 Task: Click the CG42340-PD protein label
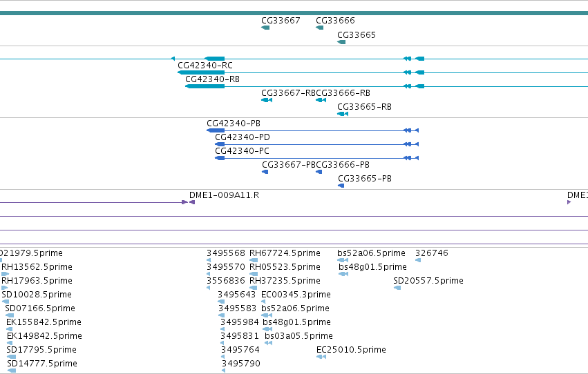coord(243,137)
